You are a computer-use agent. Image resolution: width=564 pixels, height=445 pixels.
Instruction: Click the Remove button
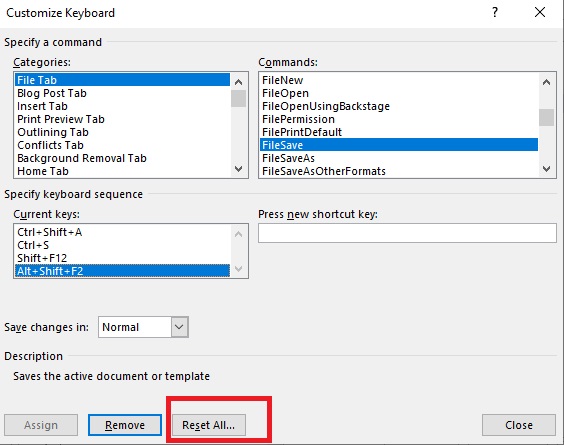(125, 425)
